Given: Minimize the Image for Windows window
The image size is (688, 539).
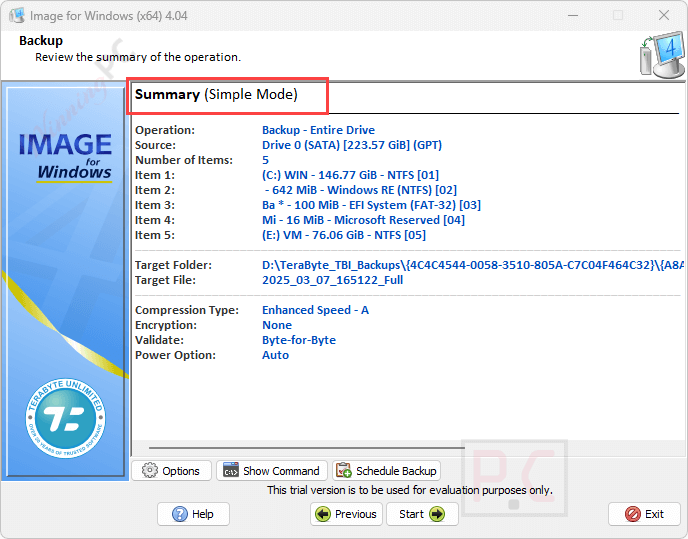Looking at the screenshot, I should pos(573,15).
